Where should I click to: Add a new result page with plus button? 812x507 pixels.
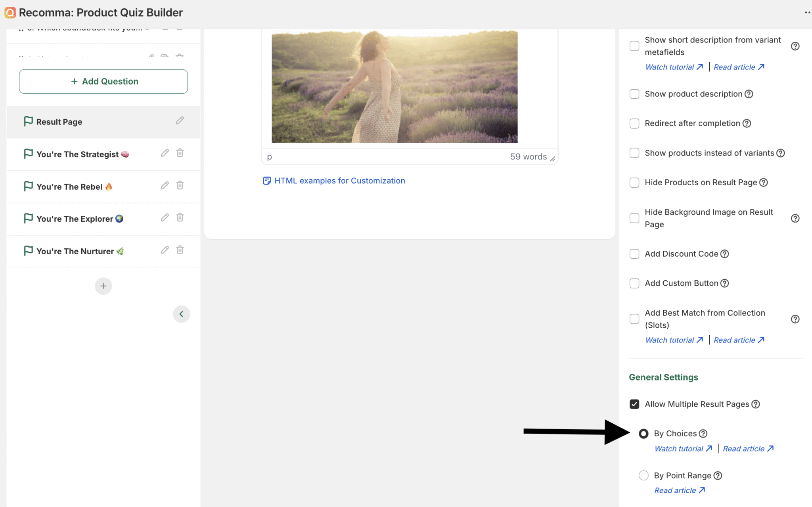[x=103, y=286]
